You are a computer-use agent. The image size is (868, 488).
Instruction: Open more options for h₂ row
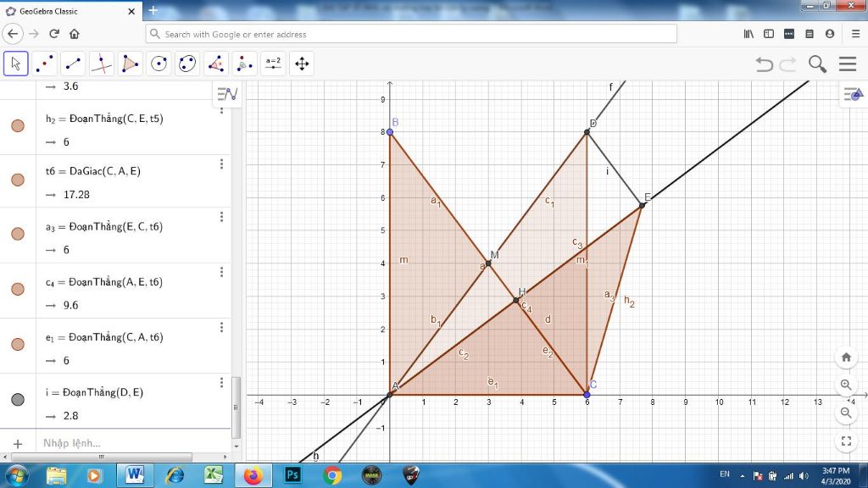coord(221,111)
